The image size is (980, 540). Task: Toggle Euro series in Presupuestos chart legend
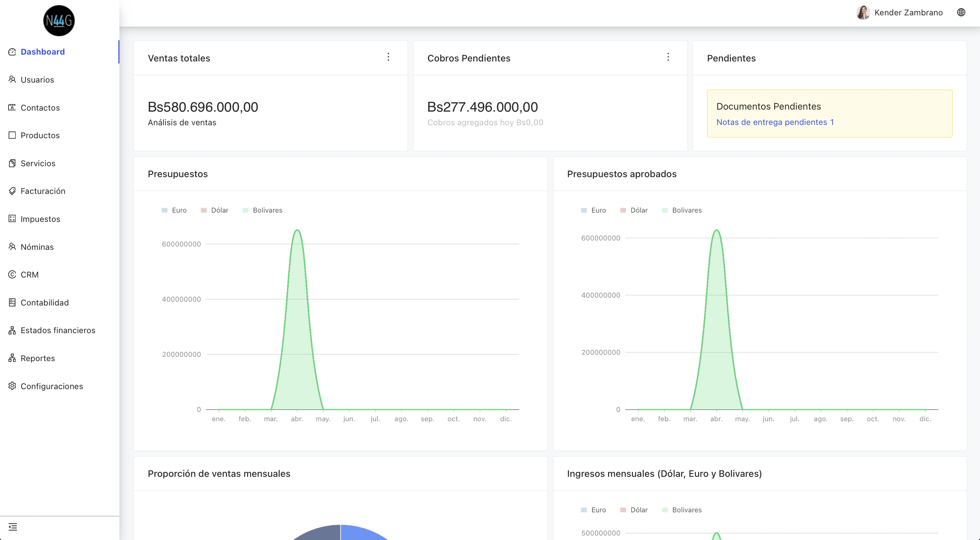pyautogui.click(x=174, y=211)
